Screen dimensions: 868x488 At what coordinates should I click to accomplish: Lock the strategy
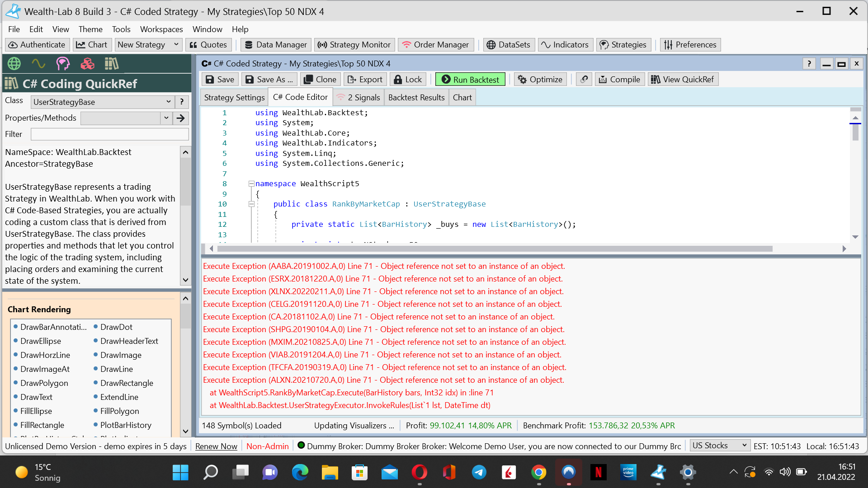[x=408, y=80]
